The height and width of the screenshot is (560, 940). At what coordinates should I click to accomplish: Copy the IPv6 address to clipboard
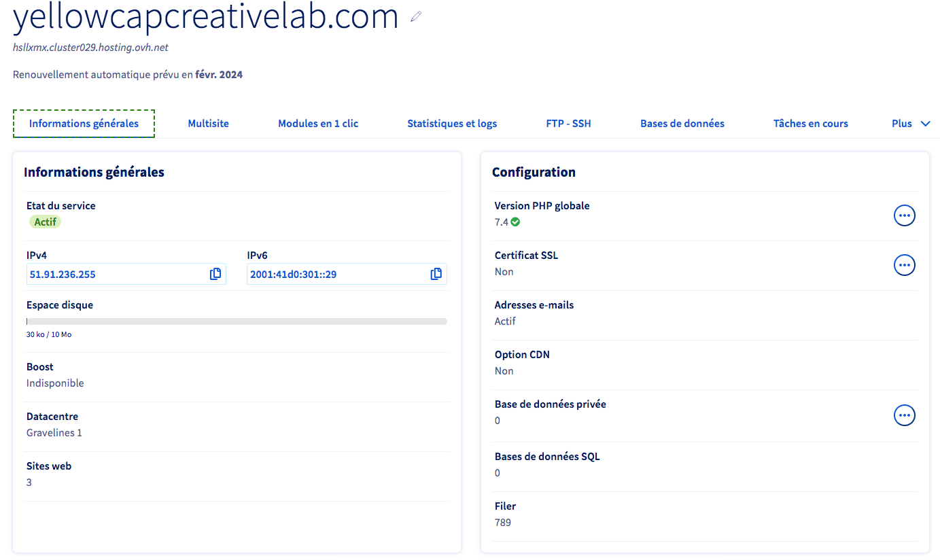(x=436, y=274)
